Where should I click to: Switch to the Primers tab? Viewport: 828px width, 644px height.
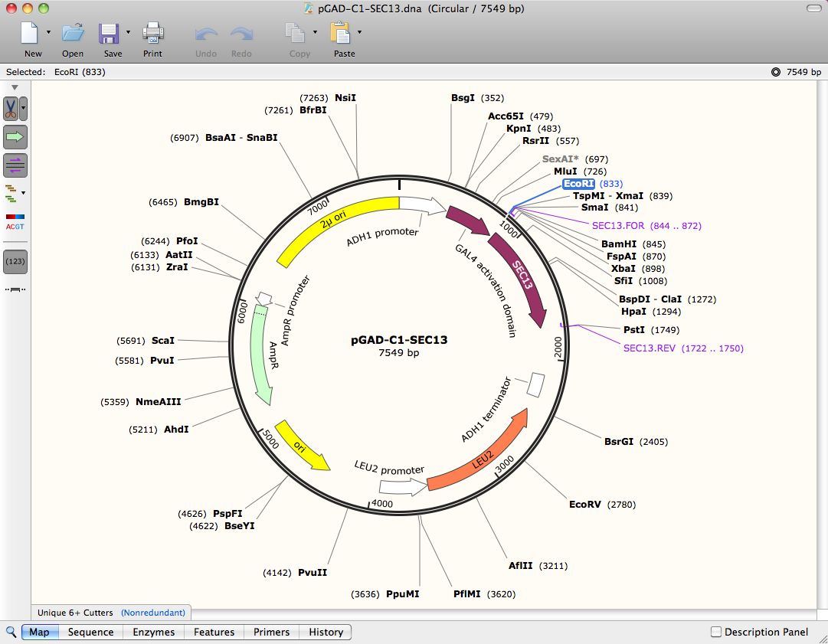coord(271,632)
